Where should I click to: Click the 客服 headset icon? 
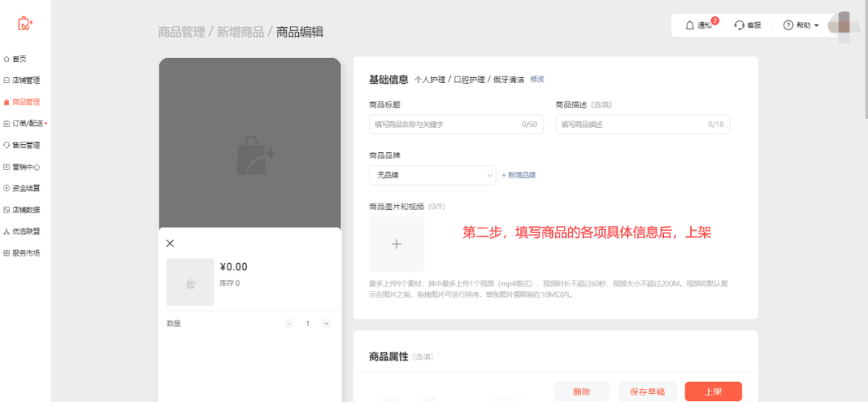pos(739,25)
